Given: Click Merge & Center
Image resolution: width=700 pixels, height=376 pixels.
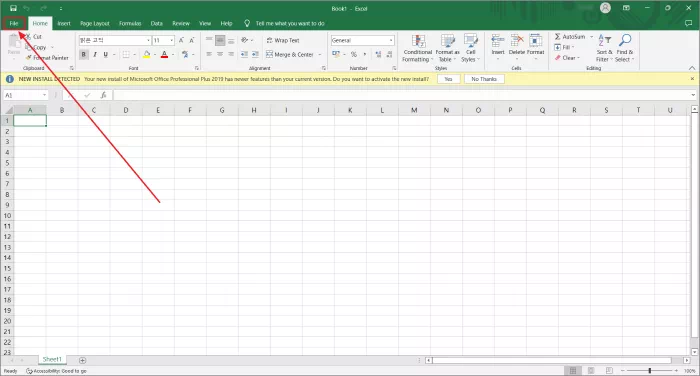Looking at the screenshot, I should point(290,54).
